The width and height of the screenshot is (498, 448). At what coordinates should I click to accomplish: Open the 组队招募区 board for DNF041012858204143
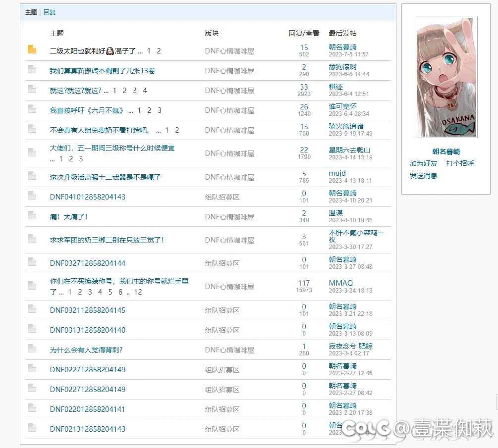click(x=222, y=197)
